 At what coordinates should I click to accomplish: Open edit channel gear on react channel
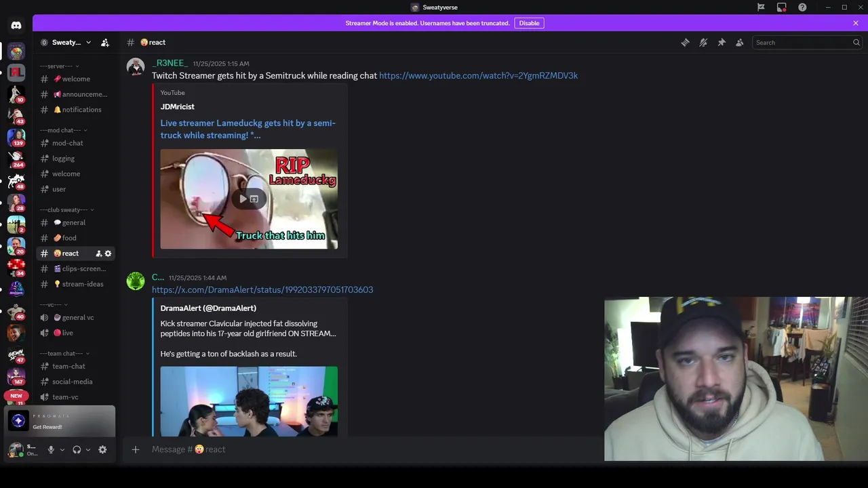[x=108, y=253]
